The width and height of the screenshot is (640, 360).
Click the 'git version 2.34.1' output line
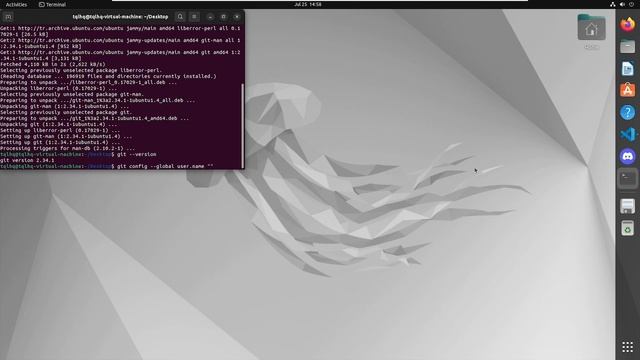(x=27, y=160)
